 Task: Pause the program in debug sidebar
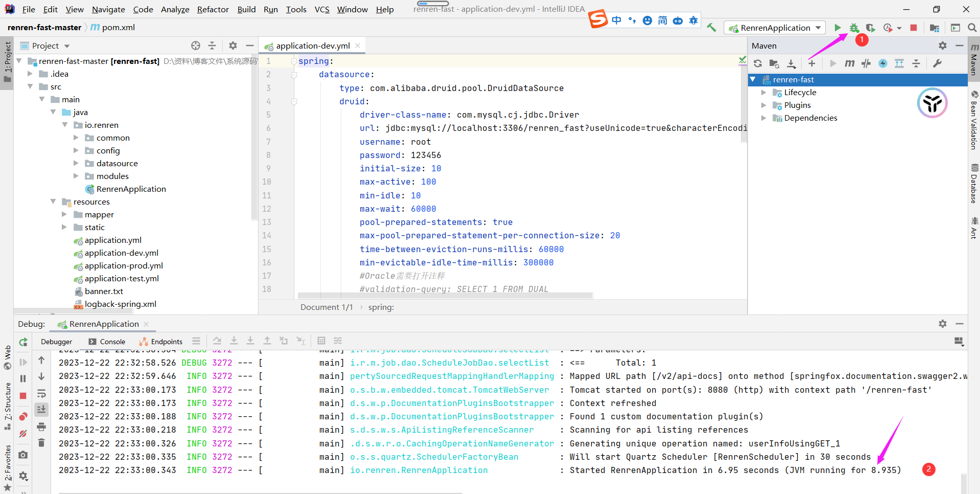tap(23, 379)
